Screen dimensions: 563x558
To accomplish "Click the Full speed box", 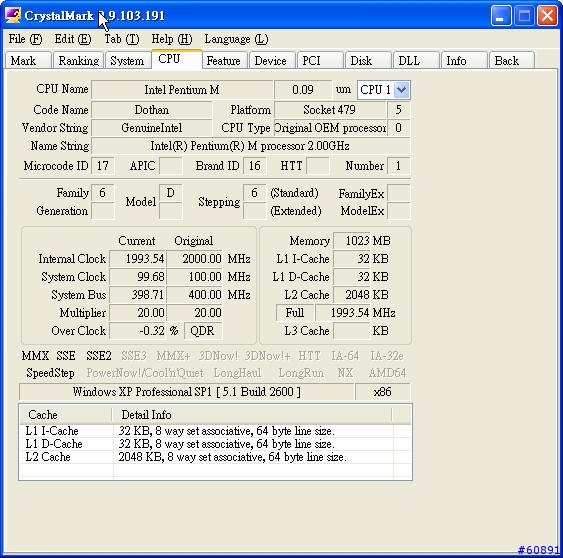I will pos(295,313).
